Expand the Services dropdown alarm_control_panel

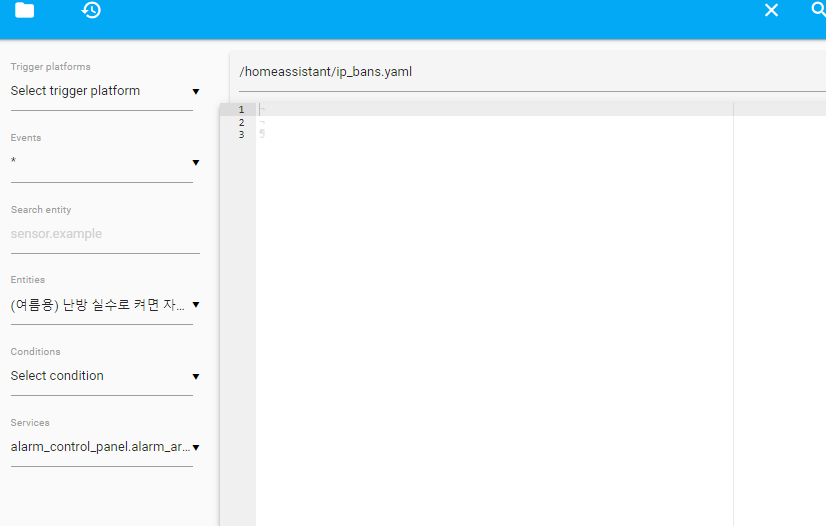click(x=105, y=447)
